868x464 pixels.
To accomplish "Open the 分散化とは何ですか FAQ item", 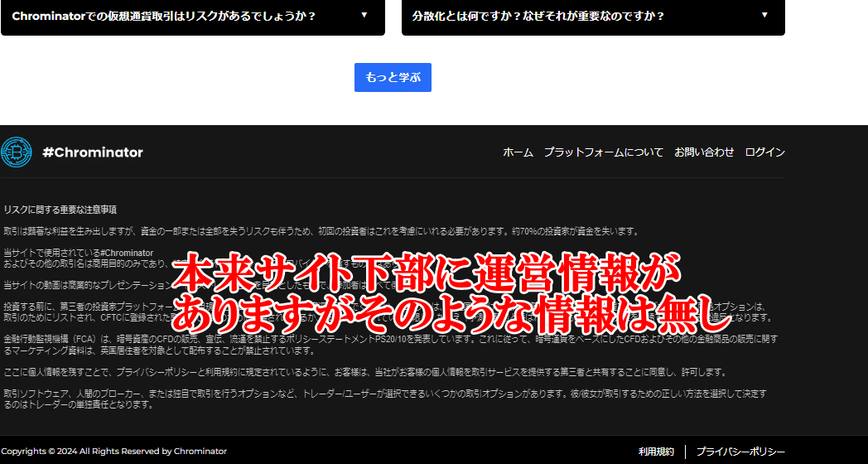I will 593,16.
